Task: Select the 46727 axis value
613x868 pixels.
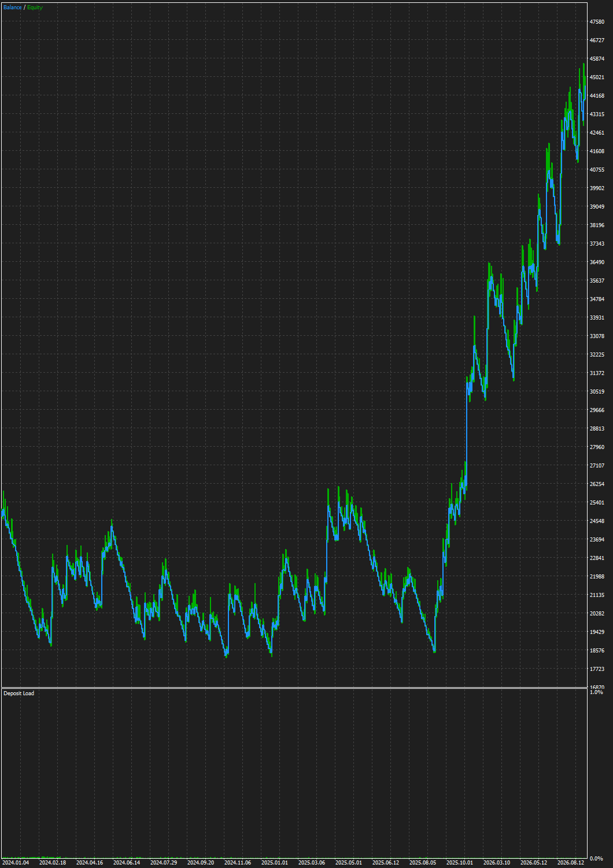Action: coord(597,40)
